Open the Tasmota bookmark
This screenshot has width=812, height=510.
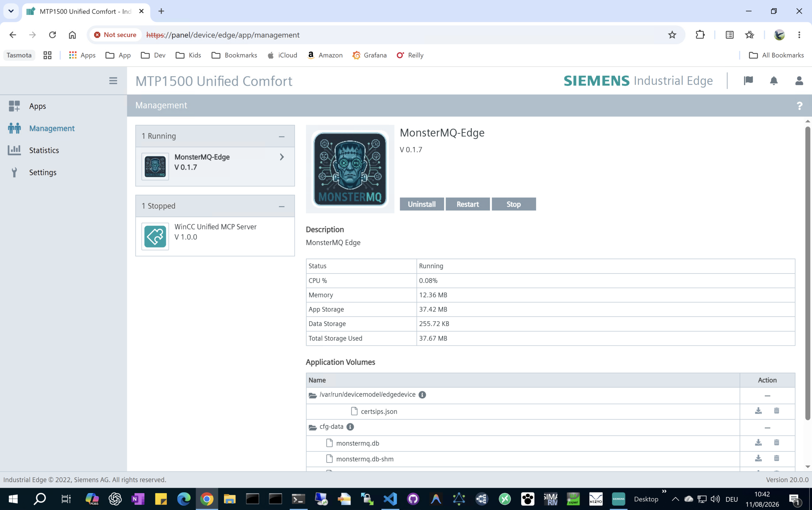point(19,55)
